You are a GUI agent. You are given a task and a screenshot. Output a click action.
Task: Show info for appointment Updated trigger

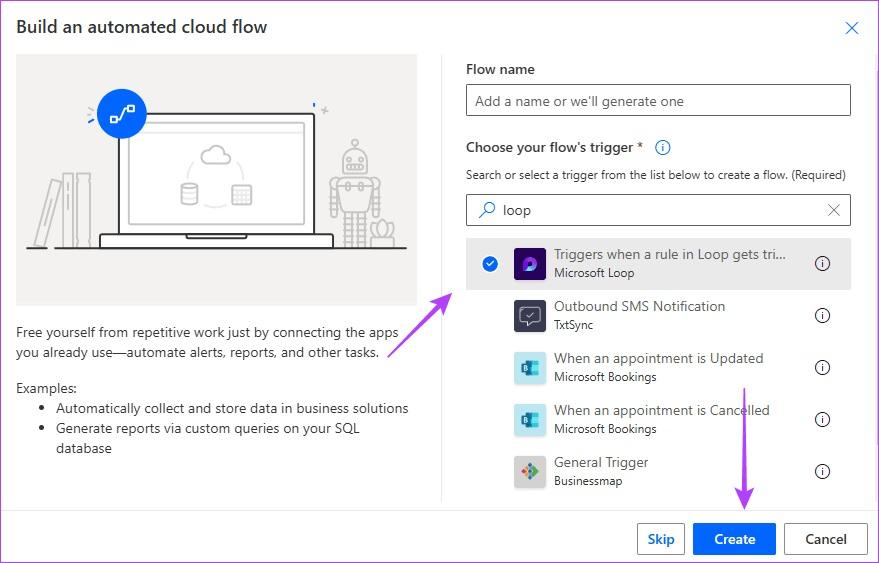[x=822, y=368]
